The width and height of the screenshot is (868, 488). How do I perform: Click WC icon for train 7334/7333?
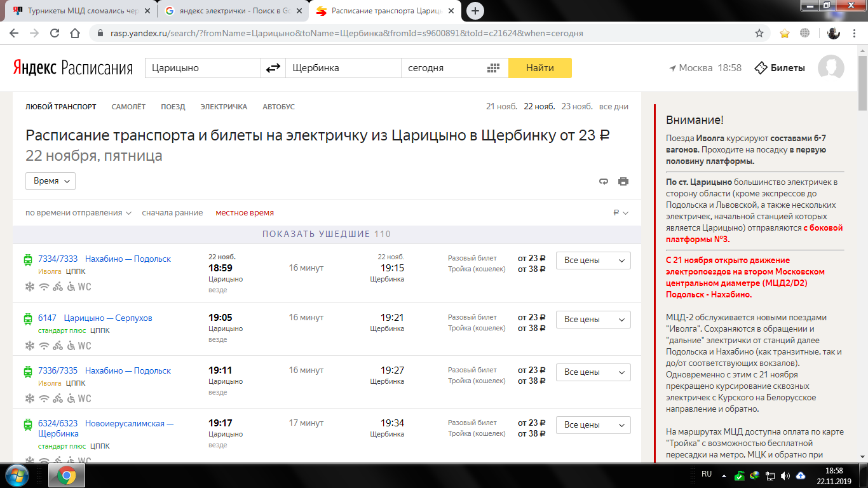[85, 287]
